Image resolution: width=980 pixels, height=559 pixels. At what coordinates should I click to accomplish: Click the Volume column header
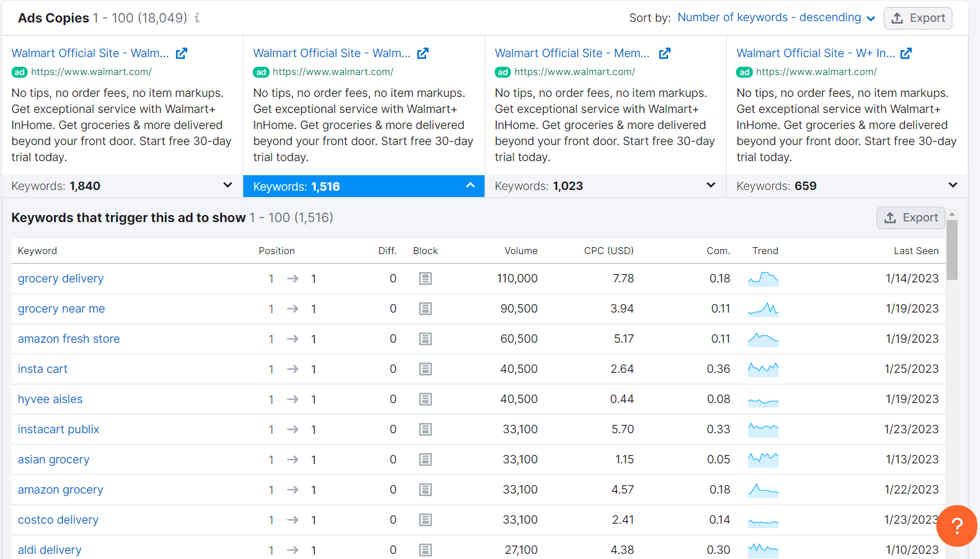pyautogui.click(x=521, y=251)
